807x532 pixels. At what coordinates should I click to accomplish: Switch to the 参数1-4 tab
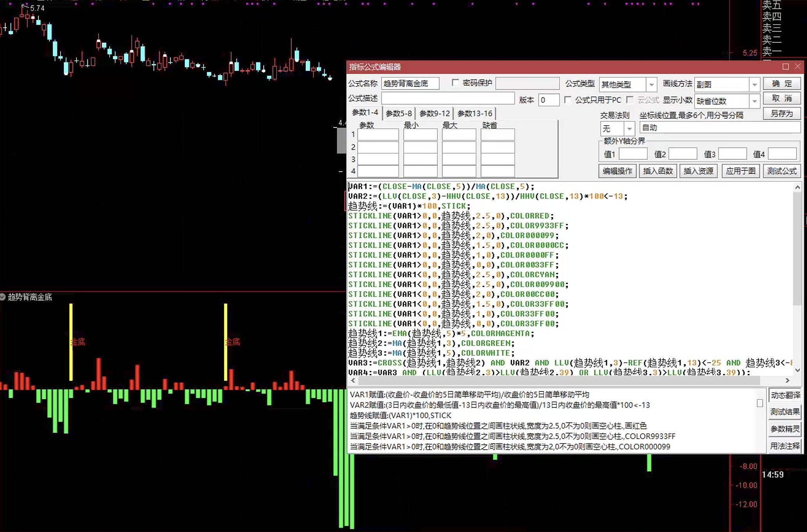(x=365, y=113)
